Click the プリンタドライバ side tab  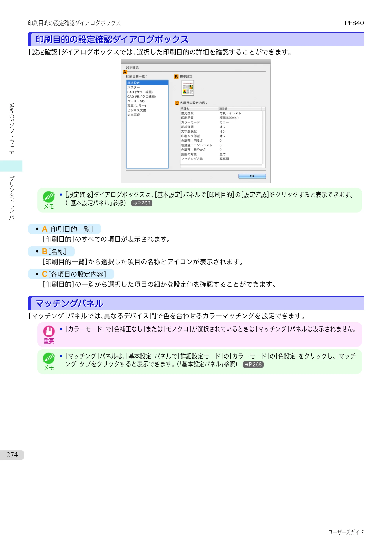click(11, 198)
